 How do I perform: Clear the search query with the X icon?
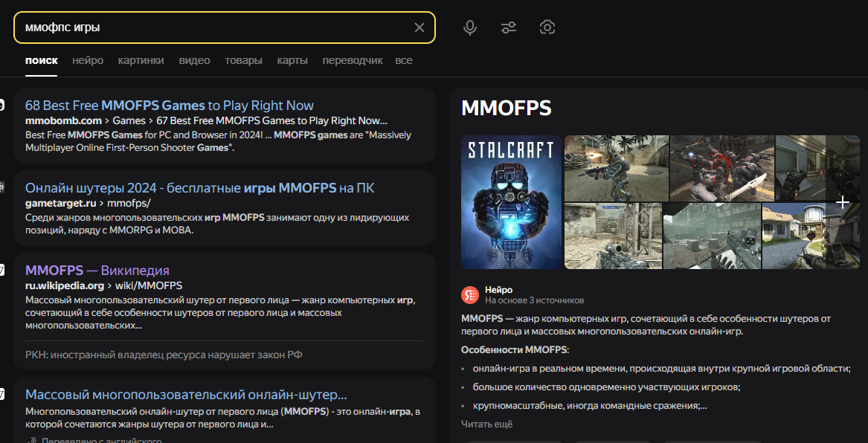click(419, 27)
